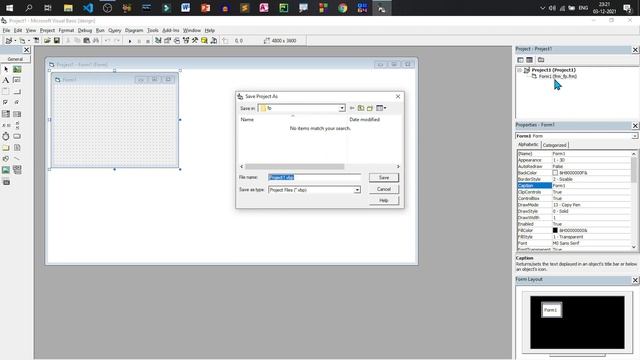Image resolution: width=640 pixels, height=360 pixels.
Task: Select the Data control tool
Action: click(17, 170)
